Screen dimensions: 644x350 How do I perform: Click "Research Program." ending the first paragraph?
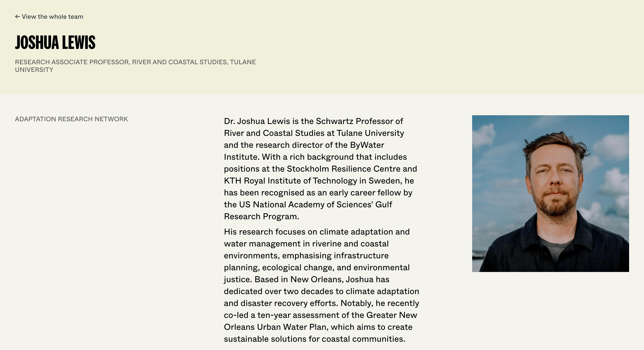(x=261, y=216)
